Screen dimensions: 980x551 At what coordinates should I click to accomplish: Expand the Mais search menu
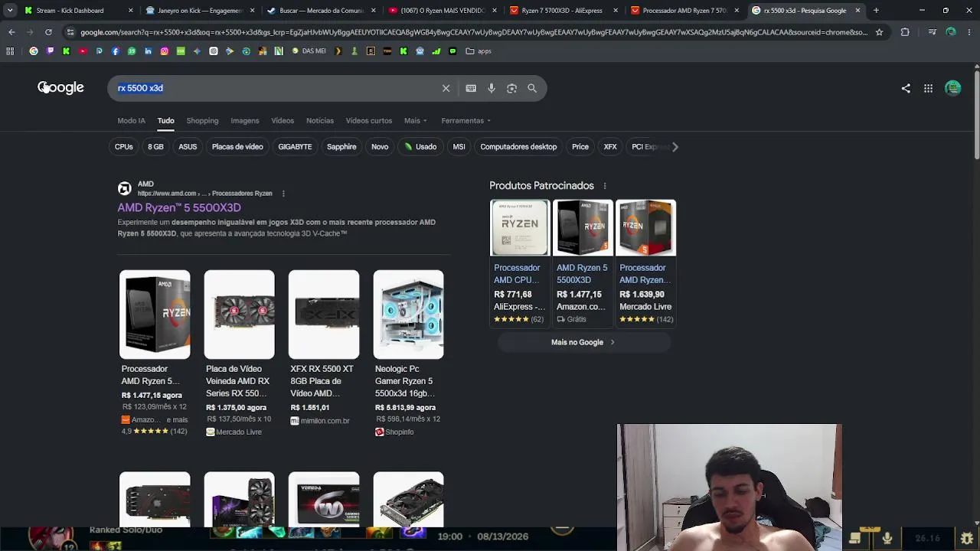[x=416, y=121]
